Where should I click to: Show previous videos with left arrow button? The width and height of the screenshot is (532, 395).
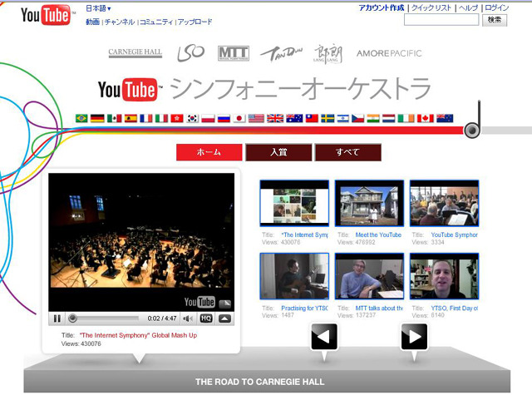point(324,337)
